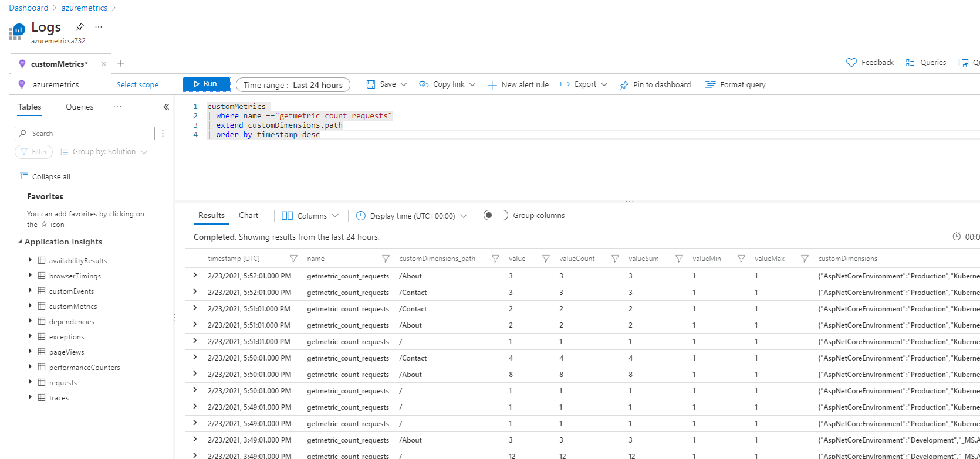Click the Save toolbar button

pyautogui.click(x=381, y=84)
